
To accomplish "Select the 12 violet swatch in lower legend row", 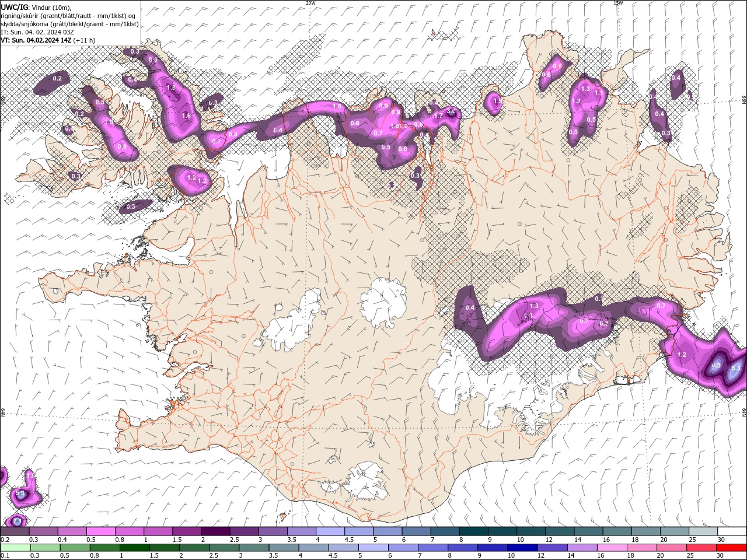I will coord(552,548).
